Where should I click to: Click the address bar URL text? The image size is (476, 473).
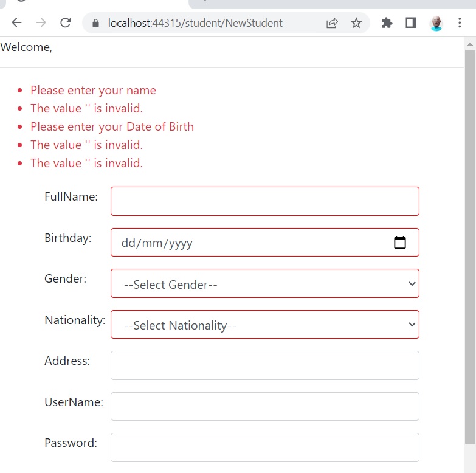[195, 23]
